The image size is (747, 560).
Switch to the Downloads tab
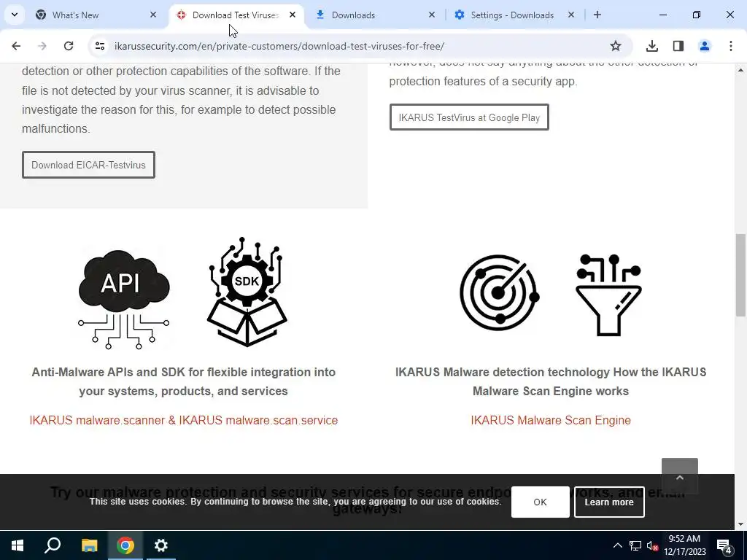coord(374,15)
